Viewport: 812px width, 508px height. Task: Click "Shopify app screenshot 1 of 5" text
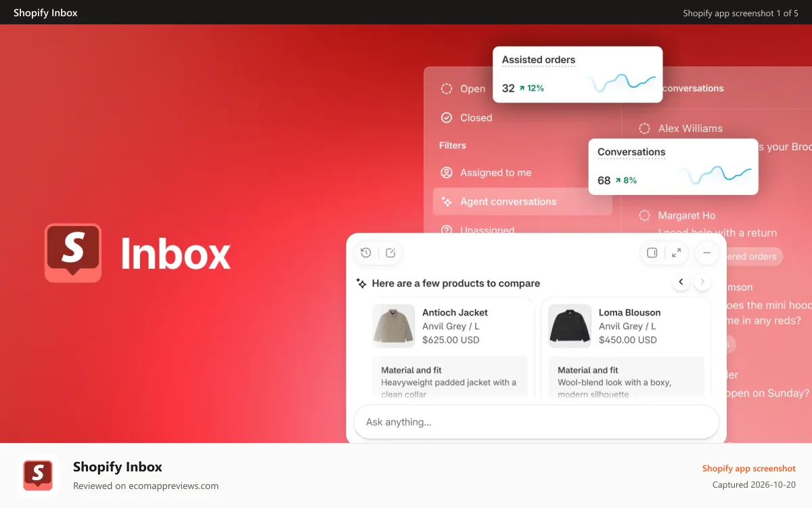741,13
